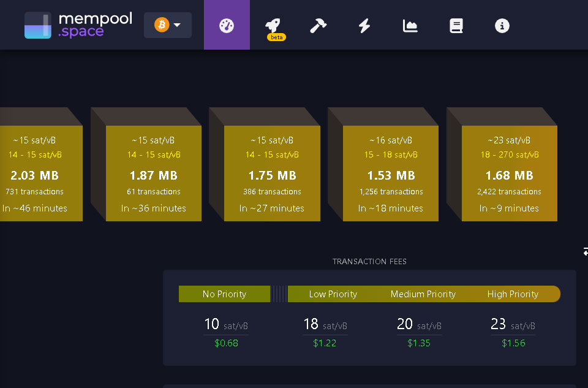
Task: Select the 1.87 MB mempool block
Action: click(x=153, y=173)
